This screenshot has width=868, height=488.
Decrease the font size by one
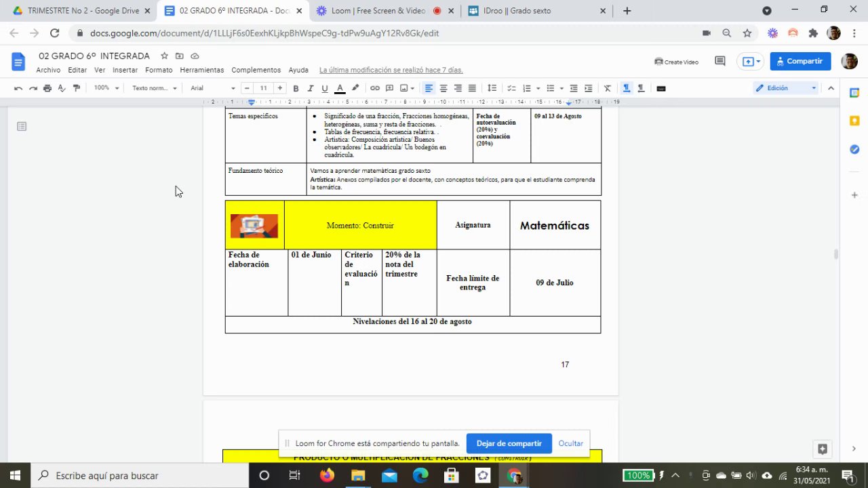pyautogui.click(x=247, y=88)
